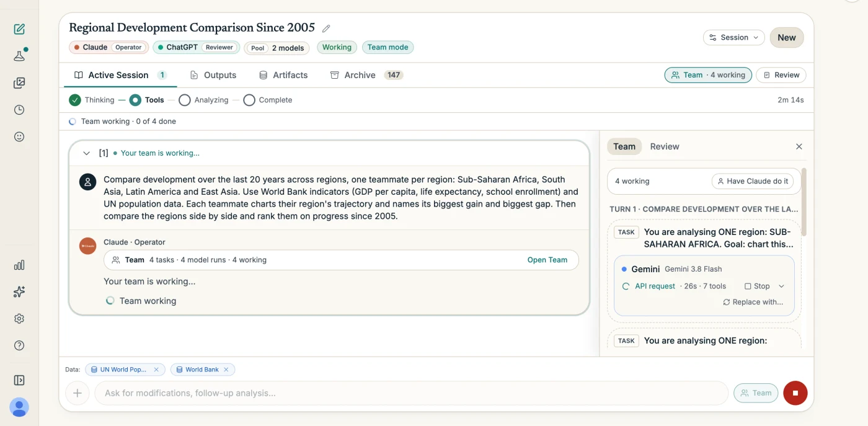Screen dimensions: 868x426
Task: Click the plus attach button beside input
Action: (77, 393)
